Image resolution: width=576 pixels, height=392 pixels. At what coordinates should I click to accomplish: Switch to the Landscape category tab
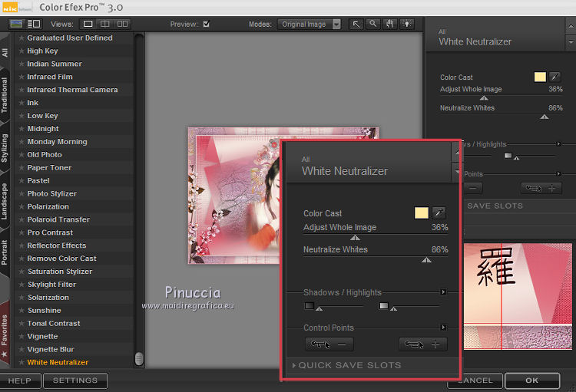click(5, 202)
